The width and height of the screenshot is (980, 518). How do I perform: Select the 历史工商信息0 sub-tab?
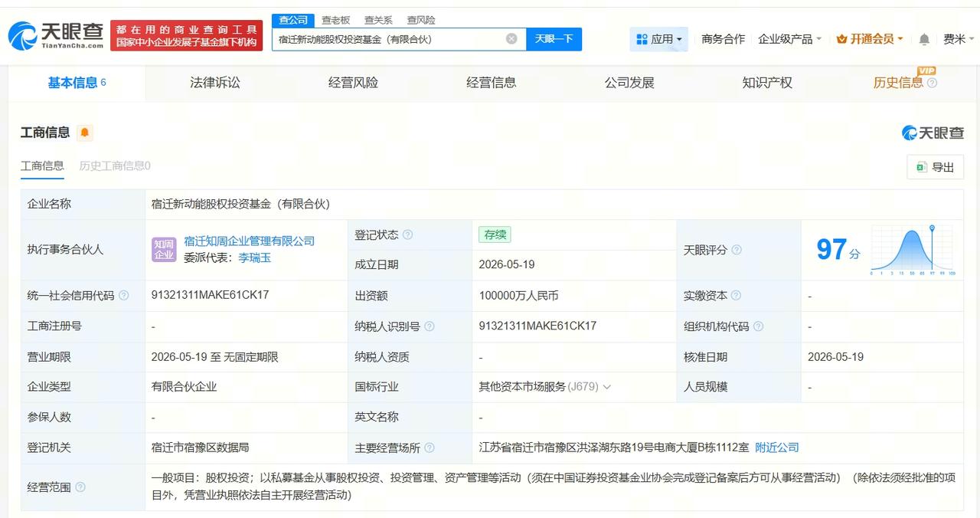(x=115, y=166)
